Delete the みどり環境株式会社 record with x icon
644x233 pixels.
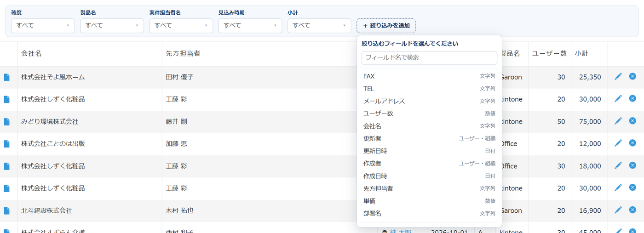[x=632, y=121]
